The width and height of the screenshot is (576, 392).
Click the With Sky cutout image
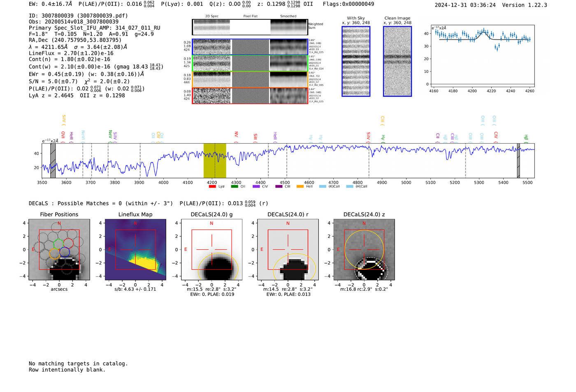click(356, 61)
